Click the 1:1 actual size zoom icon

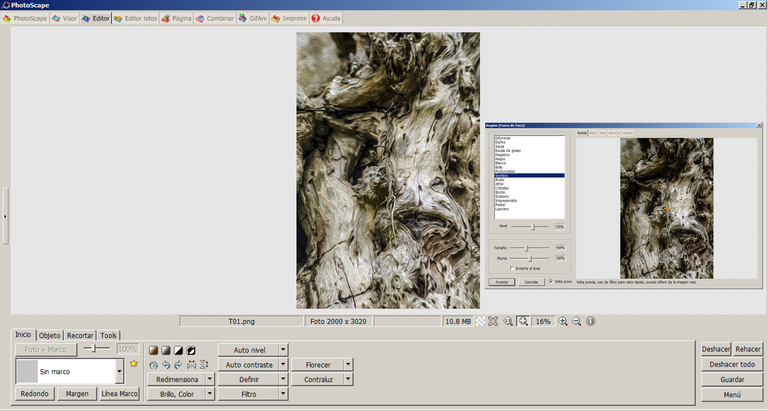508,321
